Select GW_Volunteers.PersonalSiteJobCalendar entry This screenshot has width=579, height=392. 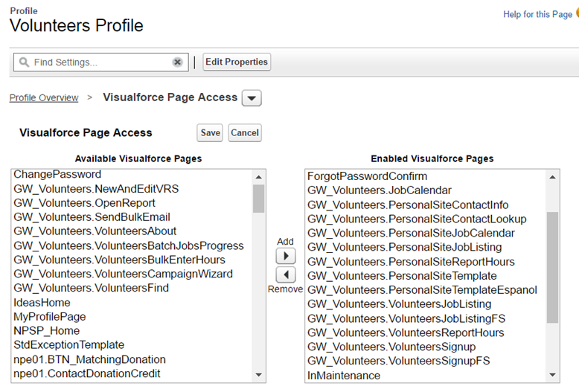[x=426, y=234]
